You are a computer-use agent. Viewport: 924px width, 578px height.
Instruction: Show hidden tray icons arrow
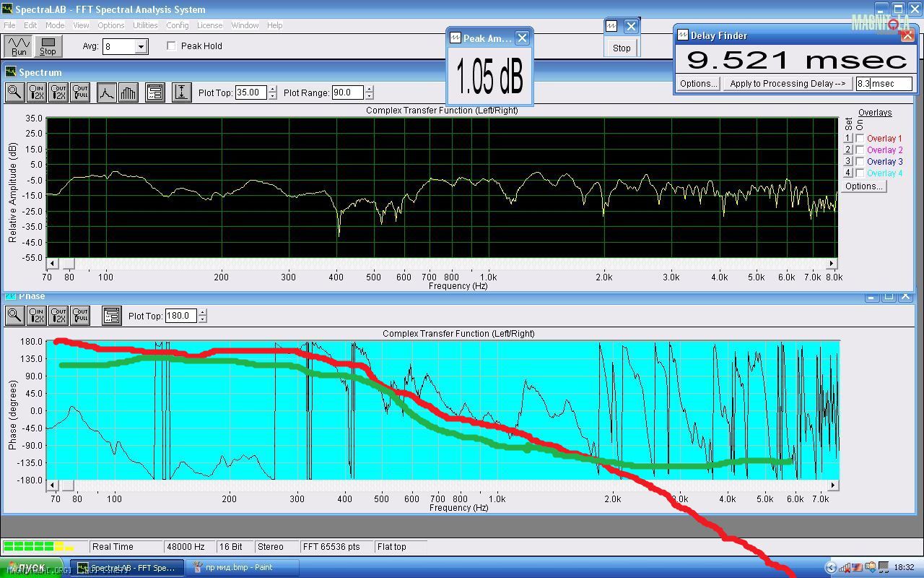(x=831, y=567)
